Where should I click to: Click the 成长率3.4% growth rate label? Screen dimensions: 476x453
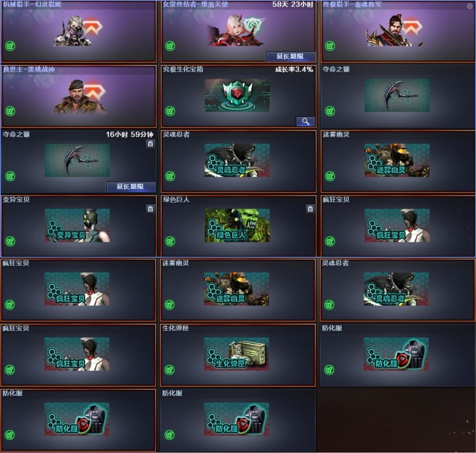pos(294,69)
